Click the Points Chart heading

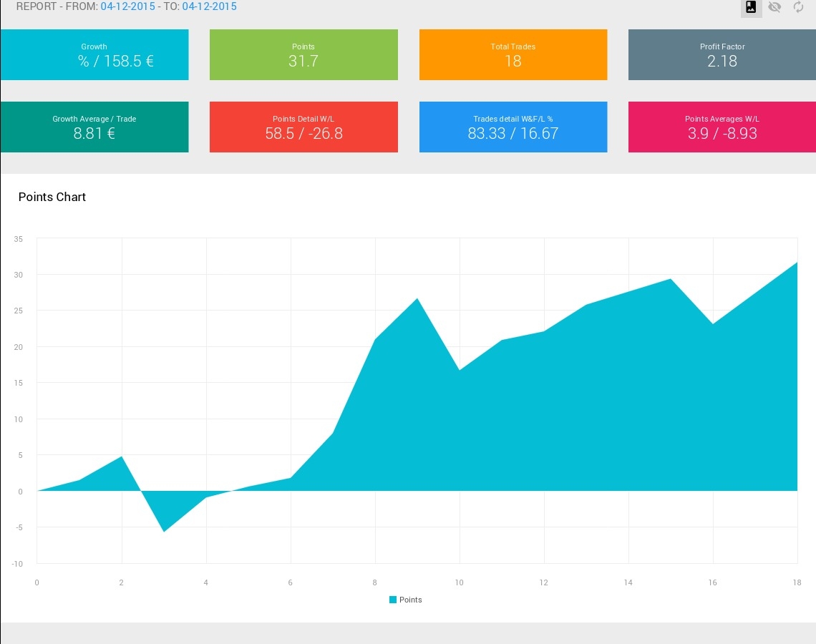[52, 197]
